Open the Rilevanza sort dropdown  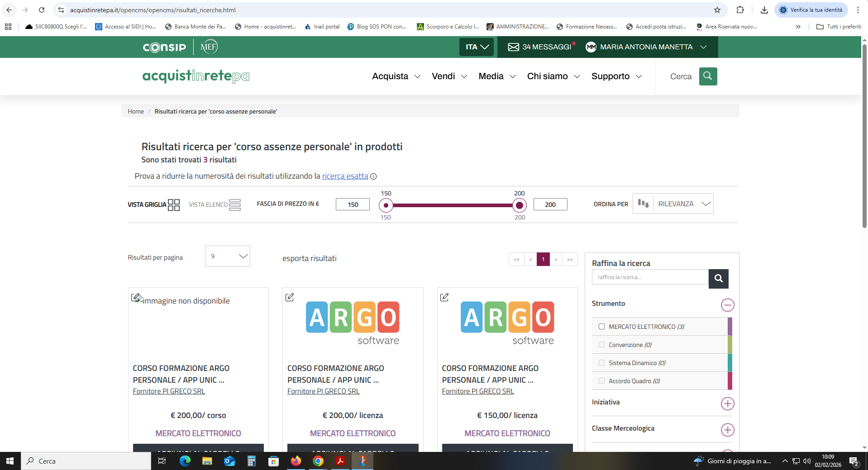tap(683, 204)
